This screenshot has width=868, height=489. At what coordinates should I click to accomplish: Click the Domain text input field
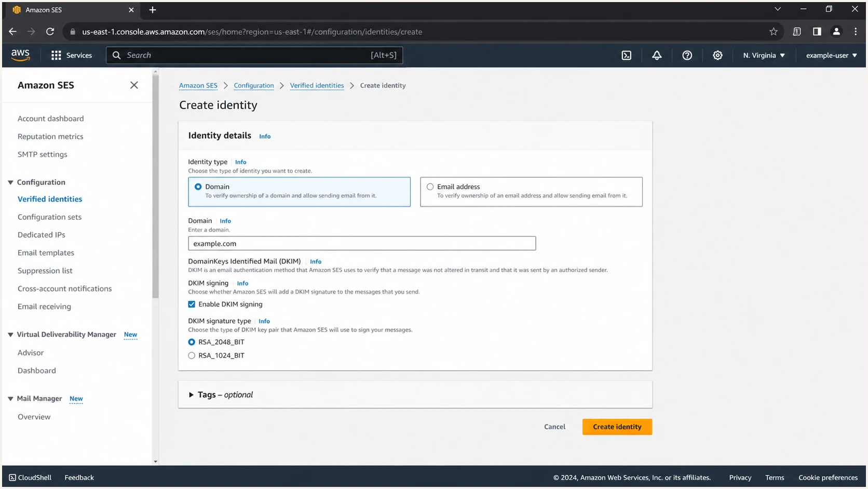[x=362, y=243]
